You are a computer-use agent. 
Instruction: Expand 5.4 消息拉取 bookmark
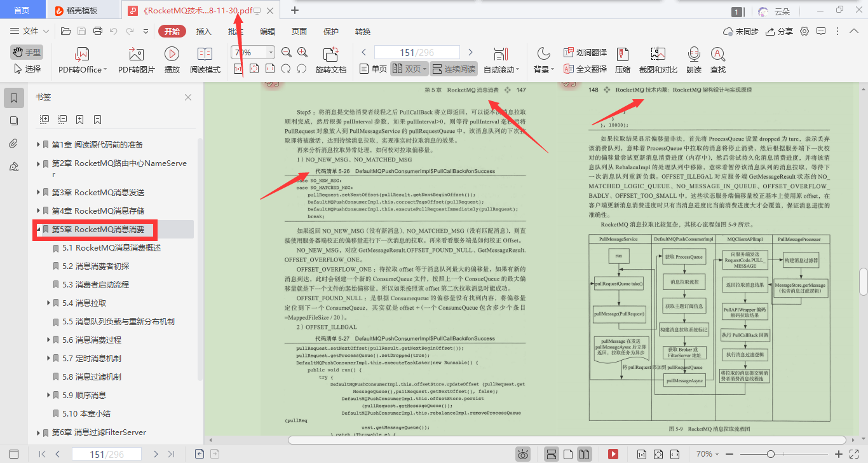pyautogui.click(x=49, y=303)
